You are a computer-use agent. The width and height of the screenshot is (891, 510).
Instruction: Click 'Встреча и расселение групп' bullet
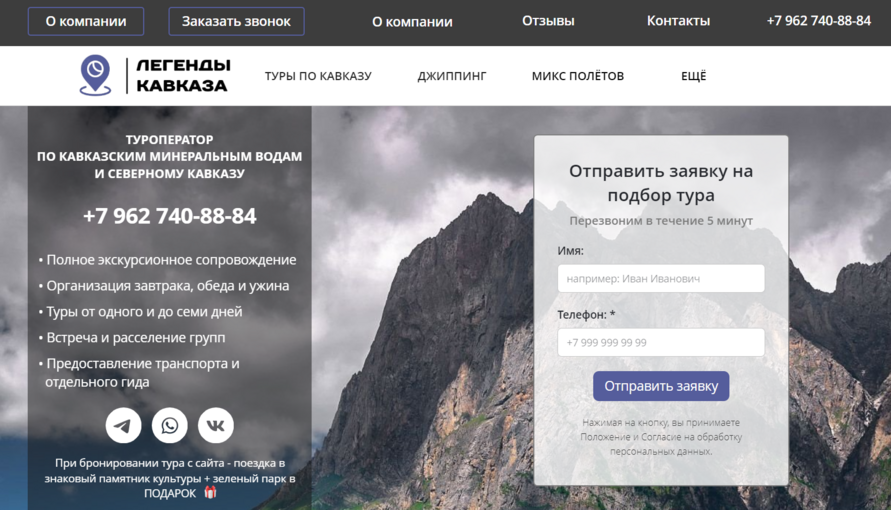132,338
